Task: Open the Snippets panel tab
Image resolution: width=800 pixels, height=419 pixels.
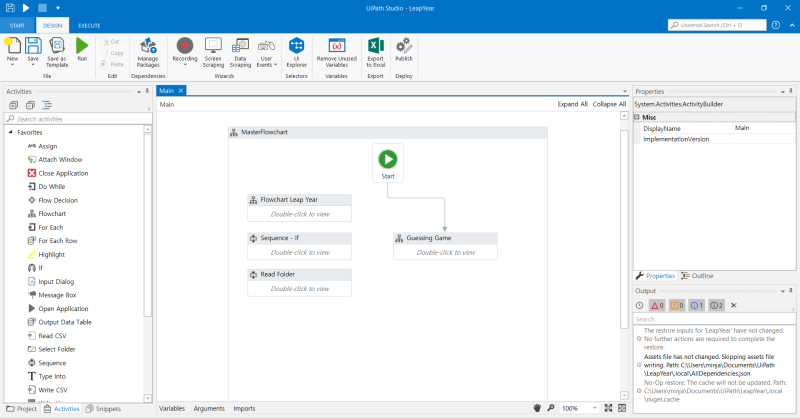Action: [x=104, y=409]
